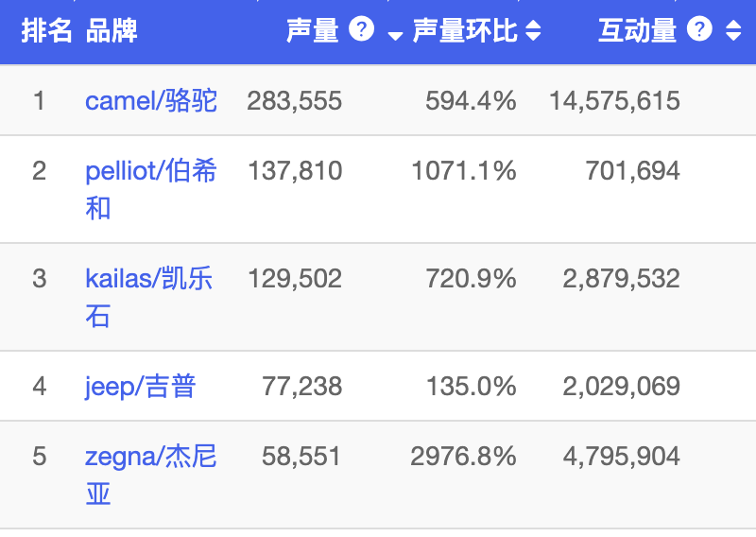Click the 互动量 header label
The width and height of the screenshot is (756, 537).
coord(637,31)
